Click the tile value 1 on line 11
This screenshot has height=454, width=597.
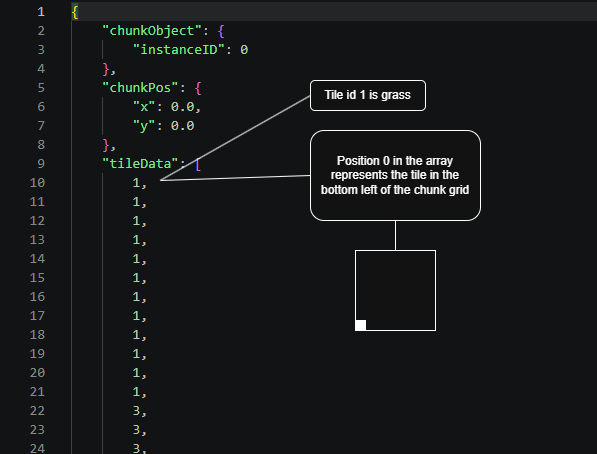(x=136, y=202)
